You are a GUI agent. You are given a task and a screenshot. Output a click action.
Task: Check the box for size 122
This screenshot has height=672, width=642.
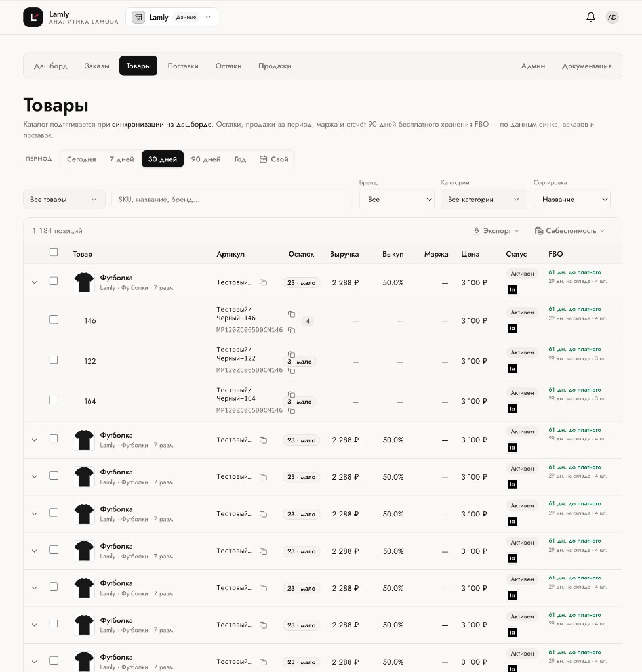click(54, 360)
